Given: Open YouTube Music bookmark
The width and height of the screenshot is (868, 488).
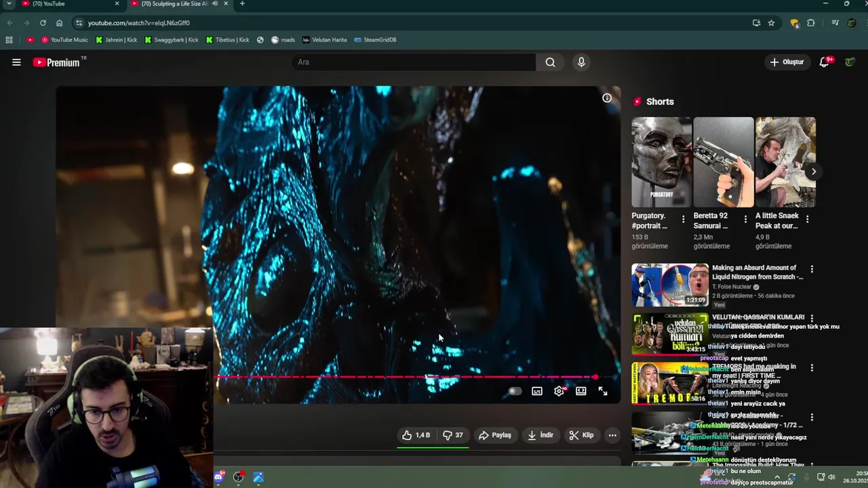Looking at the screenshot, I should (x=65, y=40).
